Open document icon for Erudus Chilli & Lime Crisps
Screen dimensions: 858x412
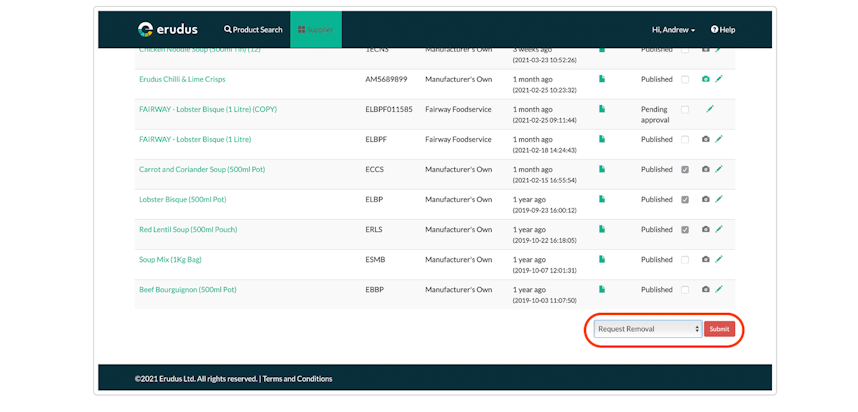tap(602, 79)
